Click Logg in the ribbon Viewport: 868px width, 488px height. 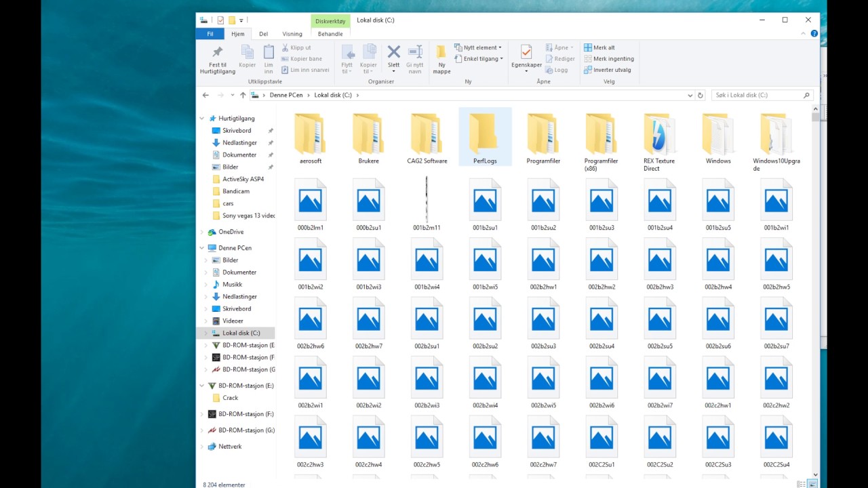click(x=557, y=70)
